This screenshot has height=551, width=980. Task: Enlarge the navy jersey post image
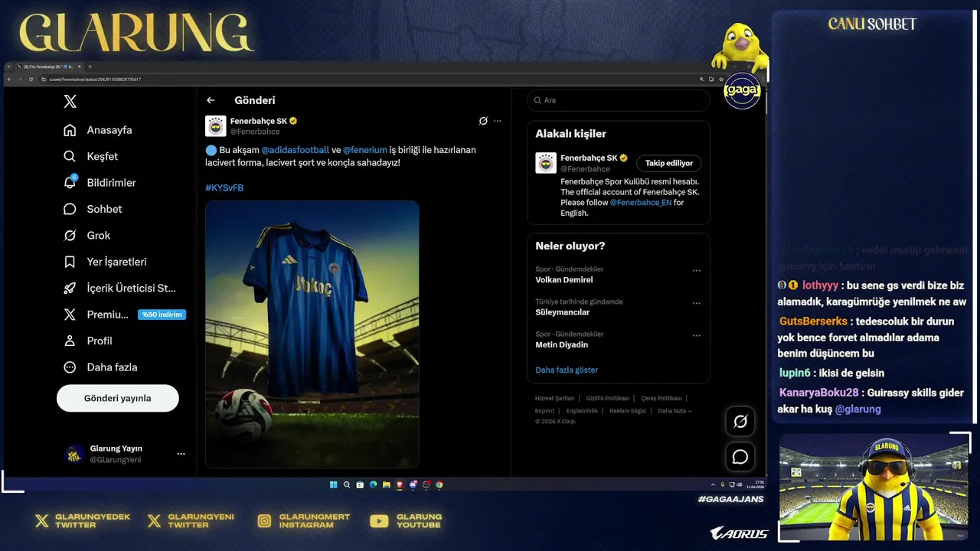[312, 334]
